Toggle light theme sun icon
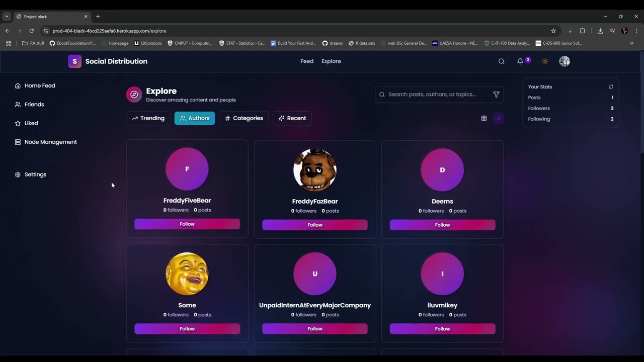Screen dimensions: 644x362 545,61
